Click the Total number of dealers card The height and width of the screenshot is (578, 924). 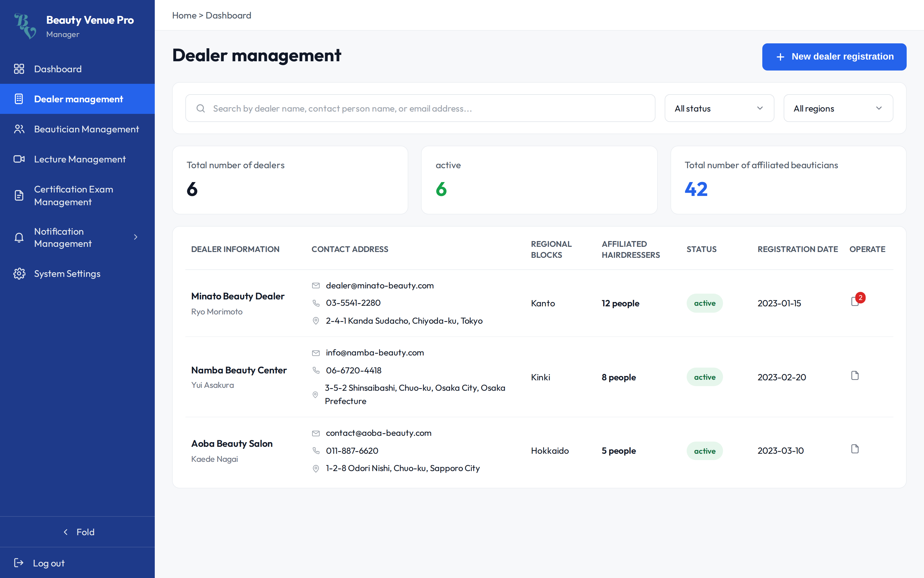point(290,180)
